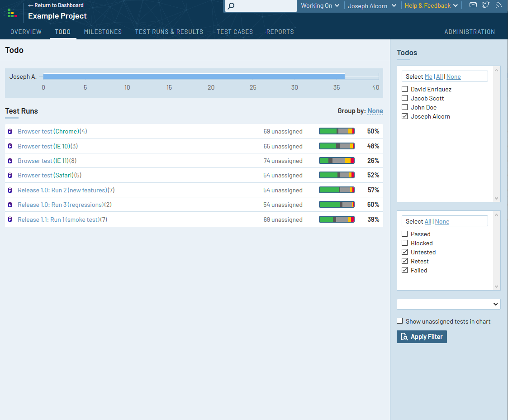
Task: Open Browser test (IE 11) run
Action: click(43, 161)
